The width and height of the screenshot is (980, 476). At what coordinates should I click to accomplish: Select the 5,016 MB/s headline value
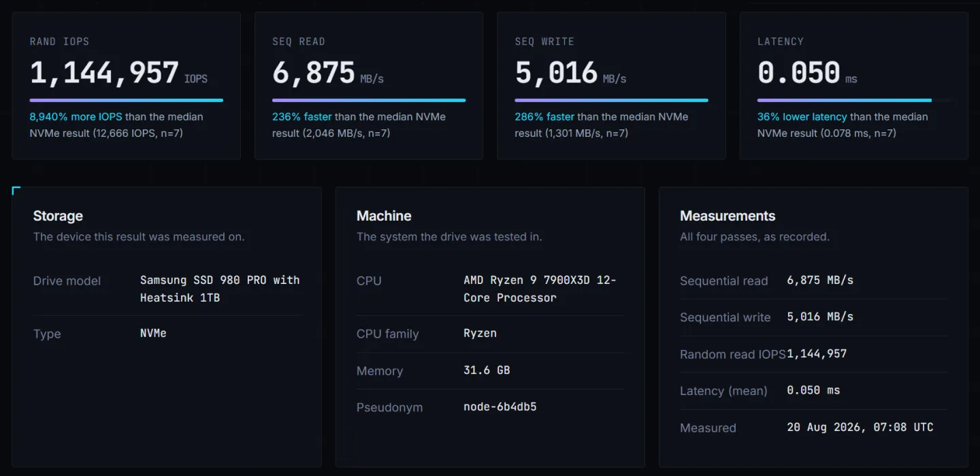(x=571, y=73)
